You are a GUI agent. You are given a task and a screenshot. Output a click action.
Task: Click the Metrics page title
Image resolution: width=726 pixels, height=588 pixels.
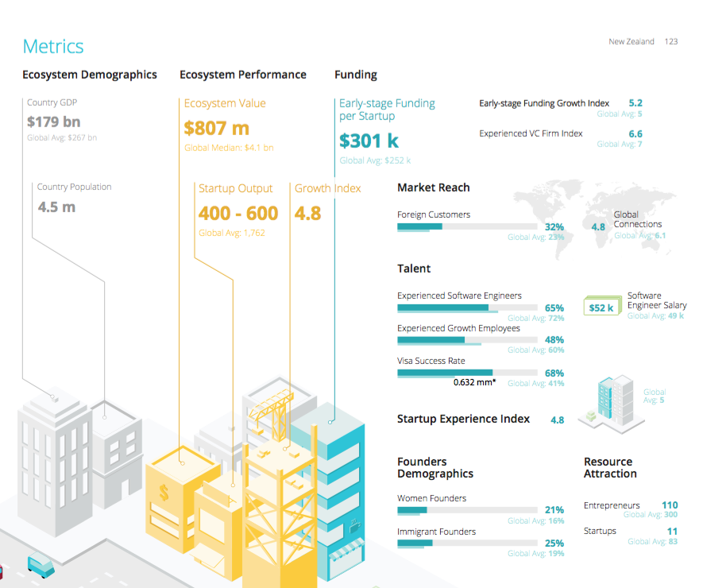[x=53, y=46]
